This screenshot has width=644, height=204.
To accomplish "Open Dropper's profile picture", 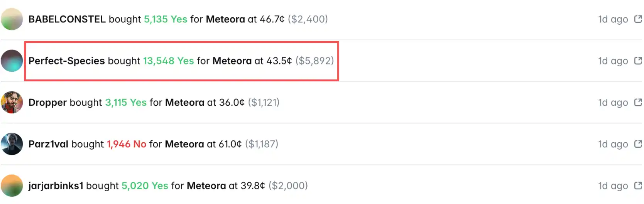I will coord(12,102).
